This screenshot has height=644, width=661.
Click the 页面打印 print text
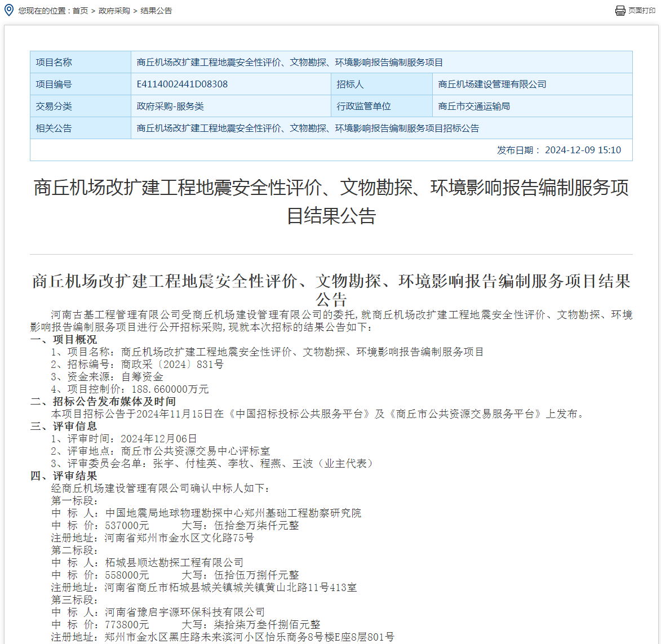click(x=642, y=11)
